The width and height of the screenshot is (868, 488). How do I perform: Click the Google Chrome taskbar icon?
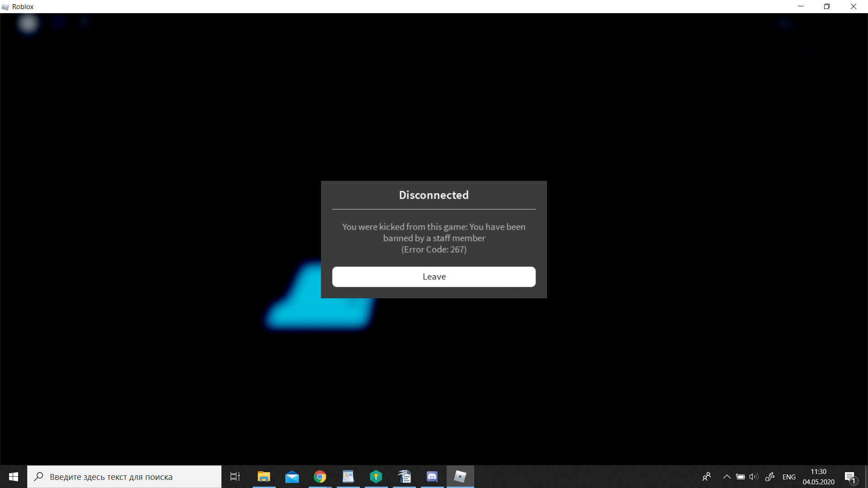(320, 476)
